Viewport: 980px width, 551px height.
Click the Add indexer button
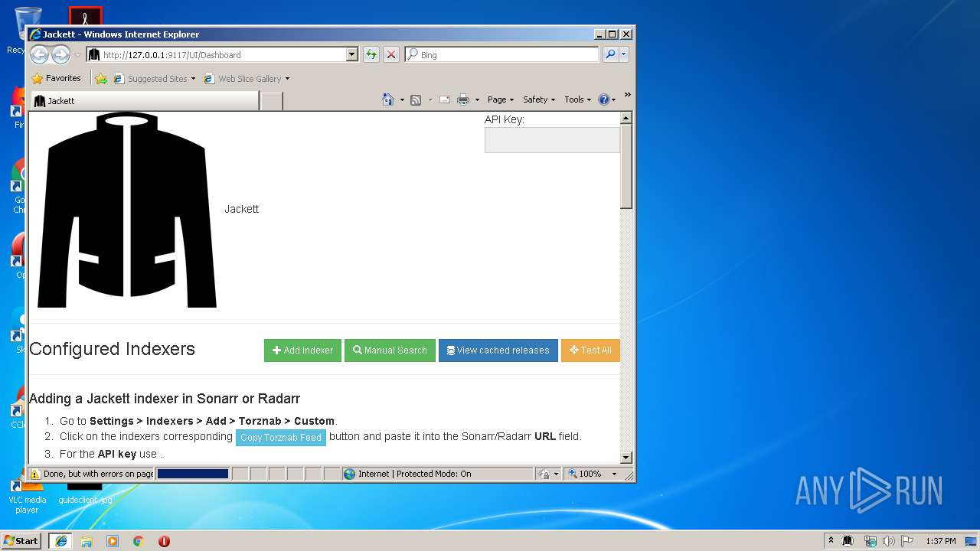click(302, 350)
